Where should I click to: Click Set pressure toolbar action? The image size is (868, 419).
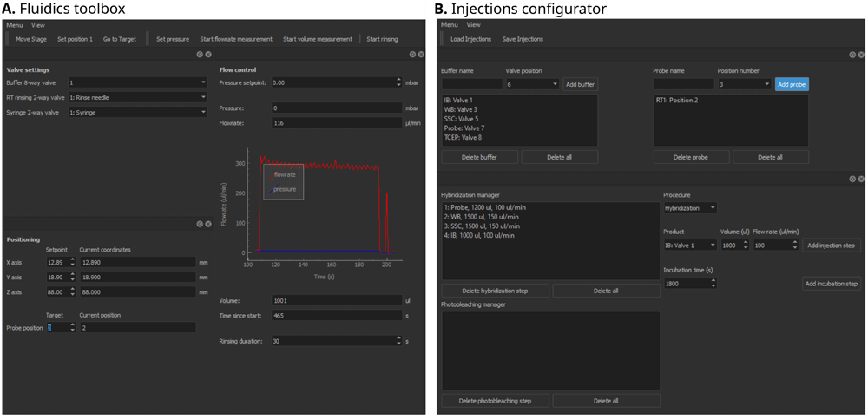click(x=173, y=39)
